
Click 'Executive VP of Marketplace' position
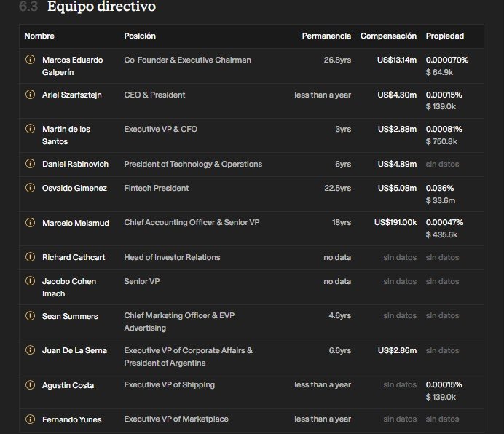pyautogui.click(x=176, y=419)
